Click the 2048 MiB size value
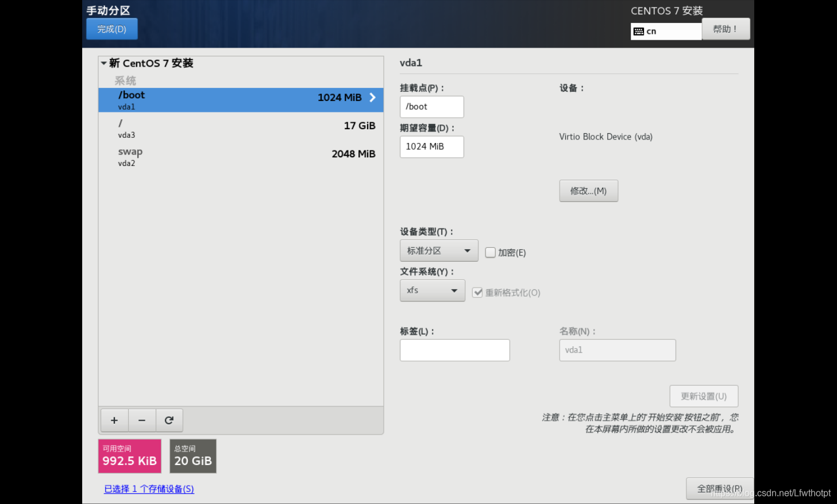 (353, 154)
